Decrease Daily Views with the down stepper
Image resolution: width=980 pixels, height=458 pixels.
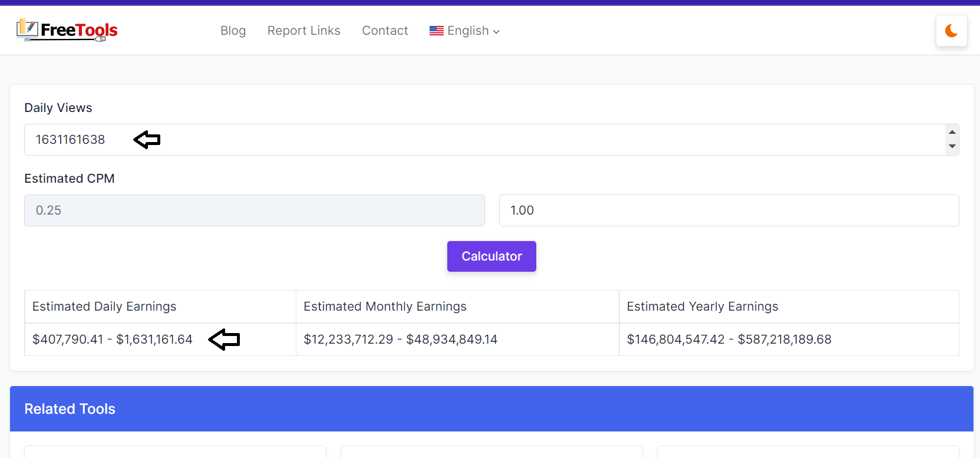tap(952, 147)
